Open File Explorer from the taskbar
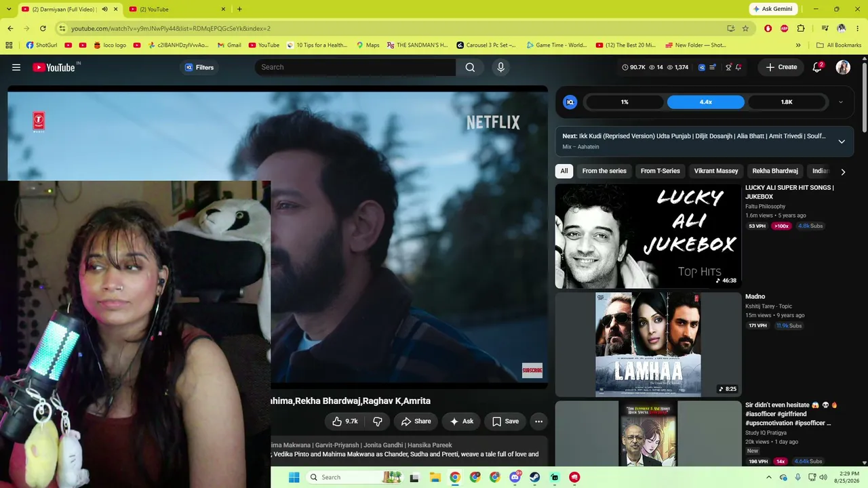This screenshot has height=488, width=868. tap(435, 477)
